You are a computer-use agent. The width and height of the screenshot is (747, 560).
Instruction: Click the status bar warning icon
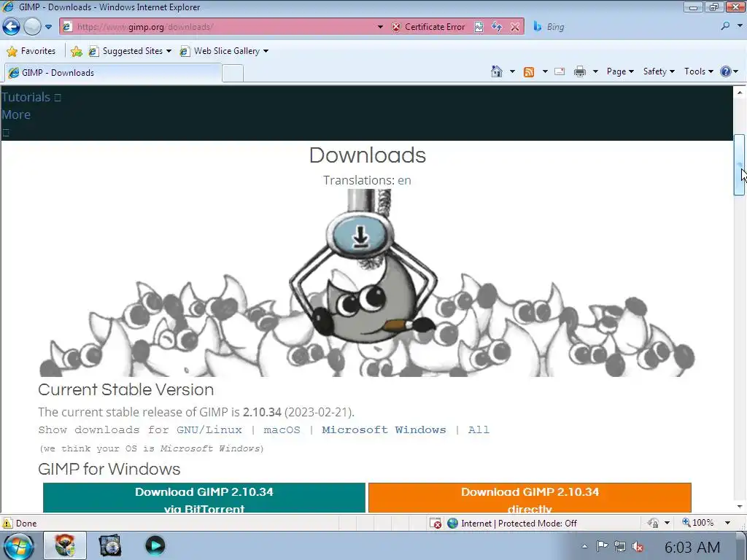tap(7, 523)
